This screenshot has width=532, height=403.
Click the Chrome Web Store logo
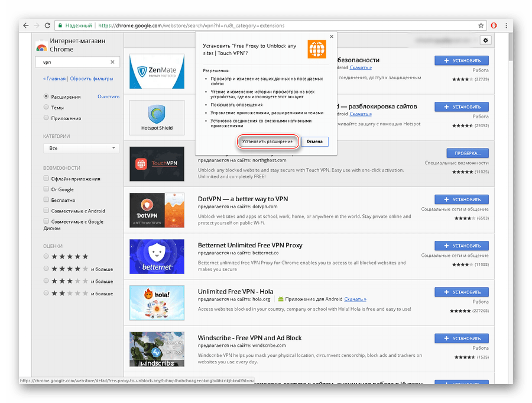[x=41, y=47]
